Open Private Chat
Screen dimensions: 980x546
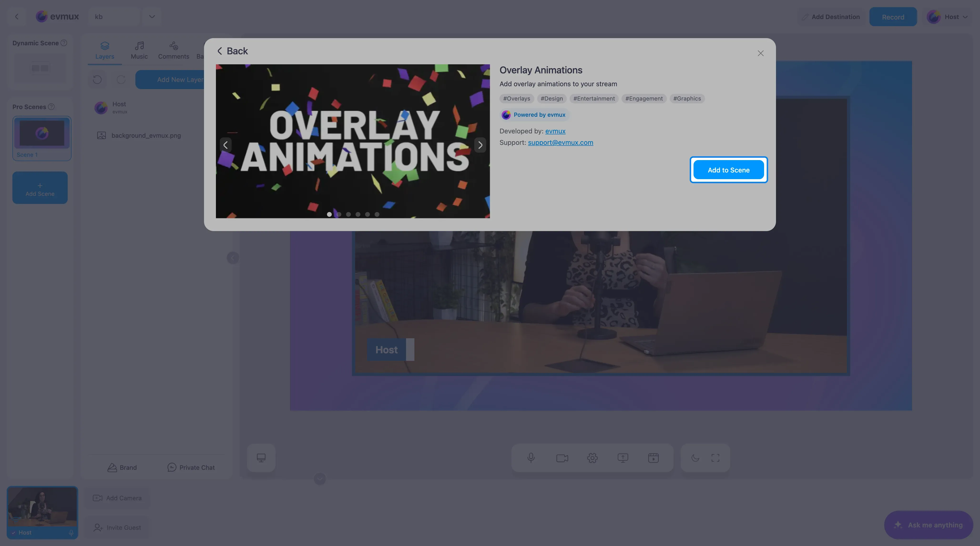(x=191, y=467)
